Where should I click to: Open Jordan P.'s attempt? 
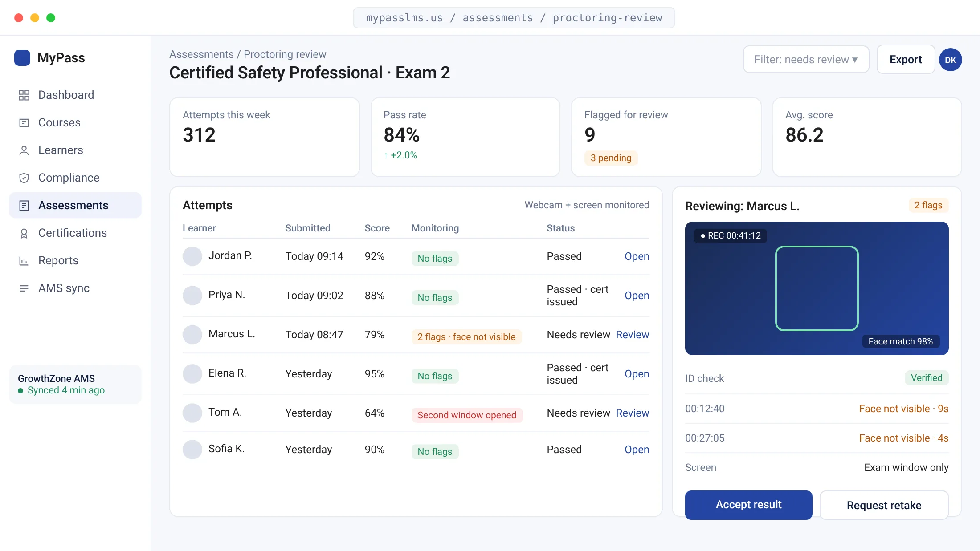637,256
